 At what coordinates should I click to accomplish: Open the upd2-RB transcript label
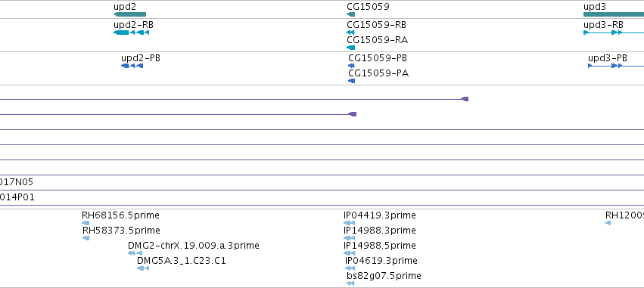(x=133, y=25)
